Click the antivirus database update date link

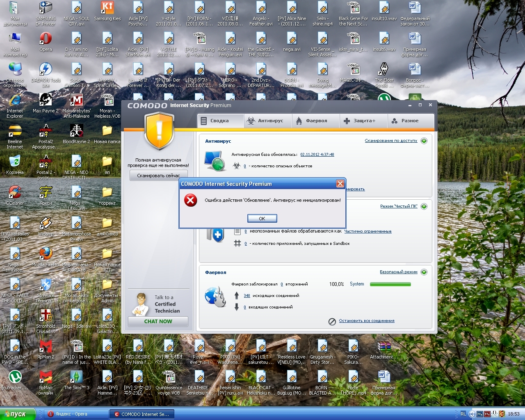pos(317,155)
